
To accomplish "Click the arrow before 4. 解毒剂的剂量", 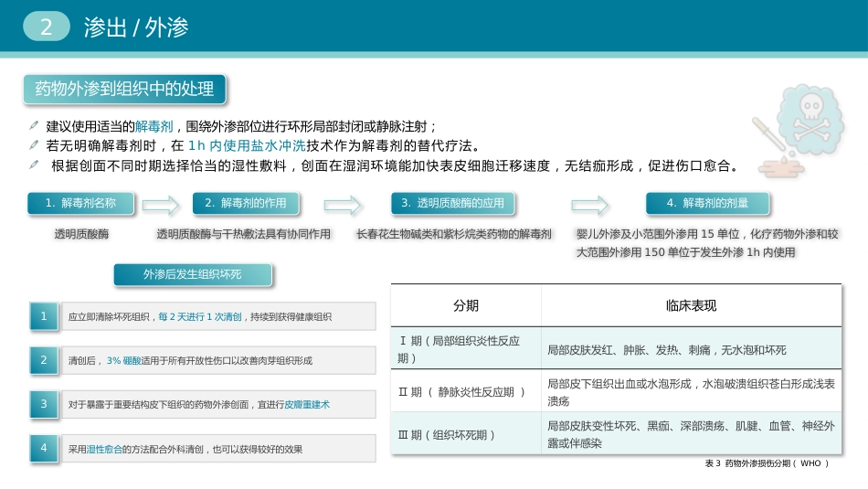I will 590,205.
